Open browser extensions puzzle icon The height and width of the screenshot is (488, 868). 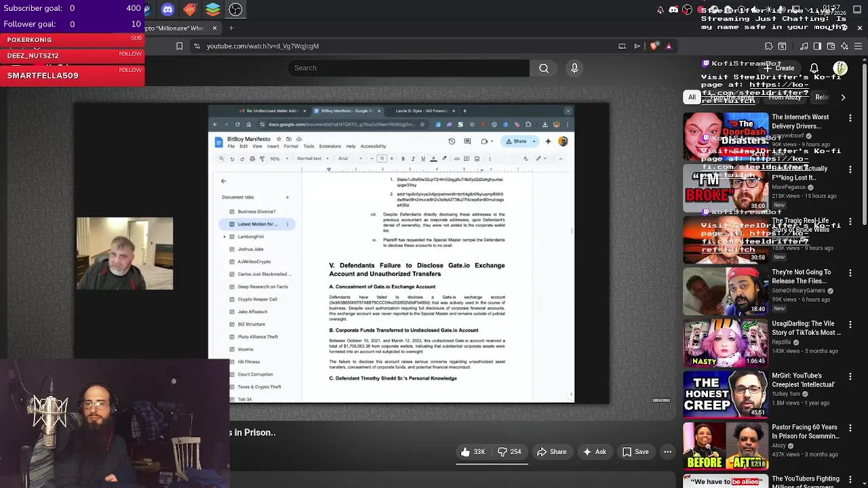coord(768,46)
